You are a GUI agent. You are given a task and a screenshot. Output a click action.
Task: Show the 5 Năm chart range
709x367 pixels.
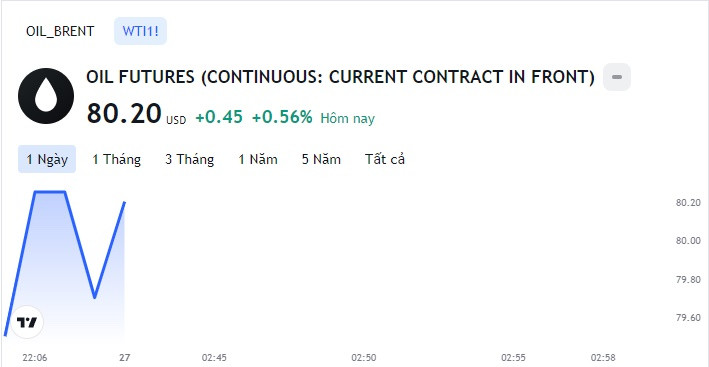click(321, 159)
